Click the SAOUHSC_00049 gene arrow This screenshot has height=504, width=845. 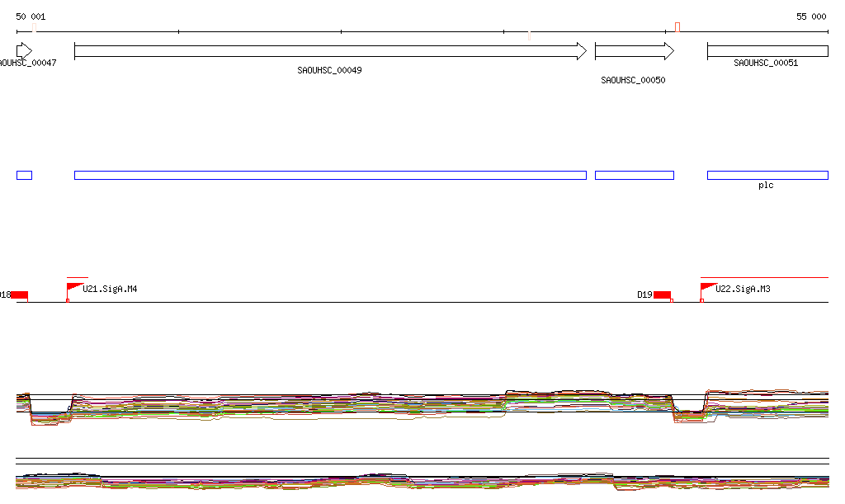click(330, 51)
